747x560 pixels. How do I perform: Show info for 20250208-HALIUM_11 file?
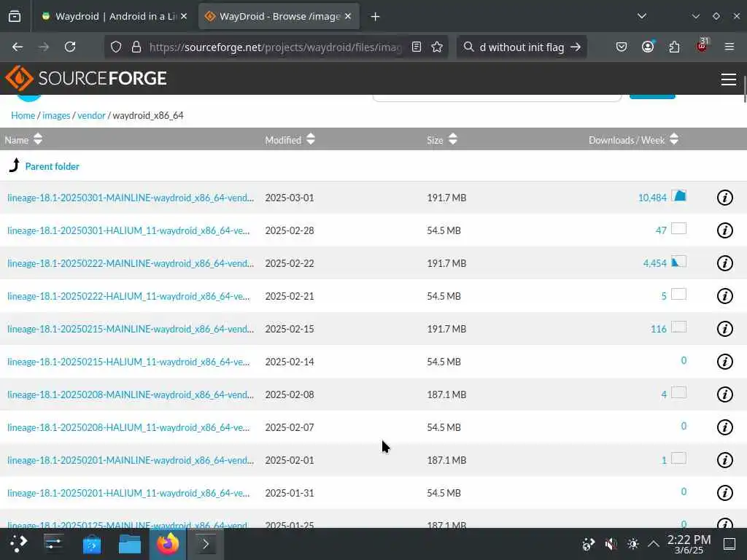pyautogui.click(x=724, y=427)
